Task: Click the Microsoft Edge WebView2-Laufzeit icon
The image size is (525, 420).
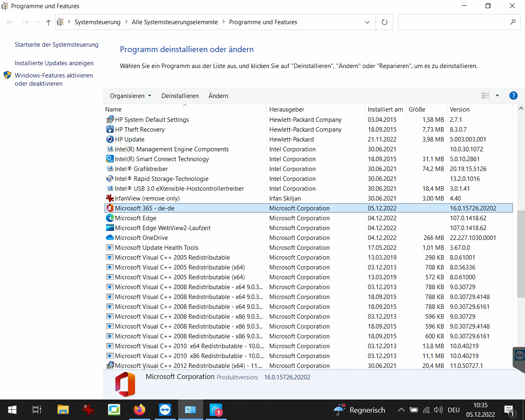Action: 110,228
